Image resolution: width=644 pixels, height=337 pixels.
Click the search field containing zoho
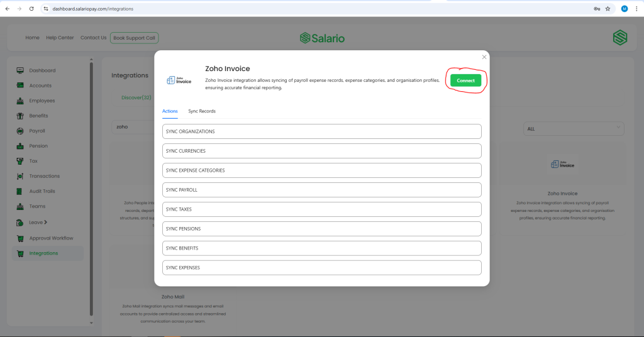point(133,127)
